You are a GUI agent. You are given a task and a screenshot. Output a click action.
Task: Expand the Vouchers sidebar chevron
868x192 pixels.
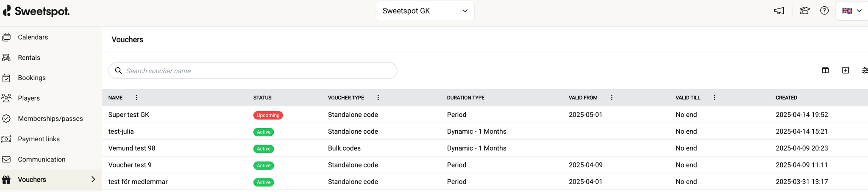pyautogui.click(x=93, y=179)
